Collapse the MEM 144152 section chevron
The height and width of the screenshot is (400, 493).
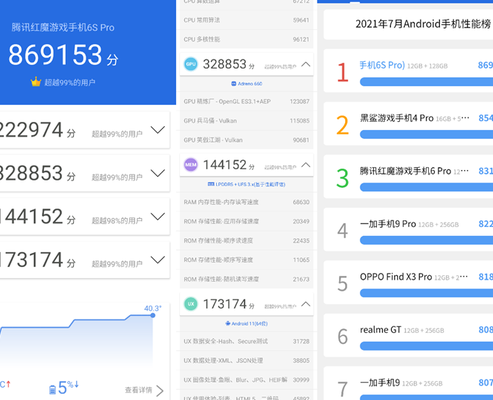point(306,165)
